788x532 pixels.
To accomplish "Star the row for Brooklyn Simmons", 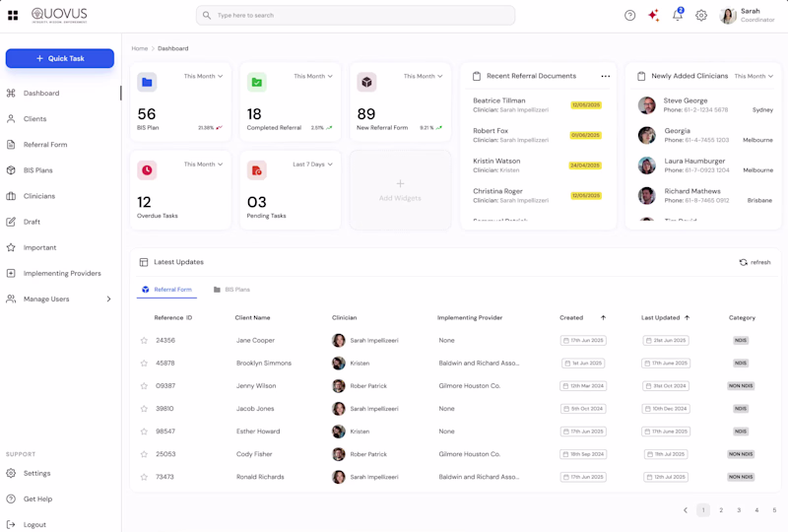I will point(144,364).
